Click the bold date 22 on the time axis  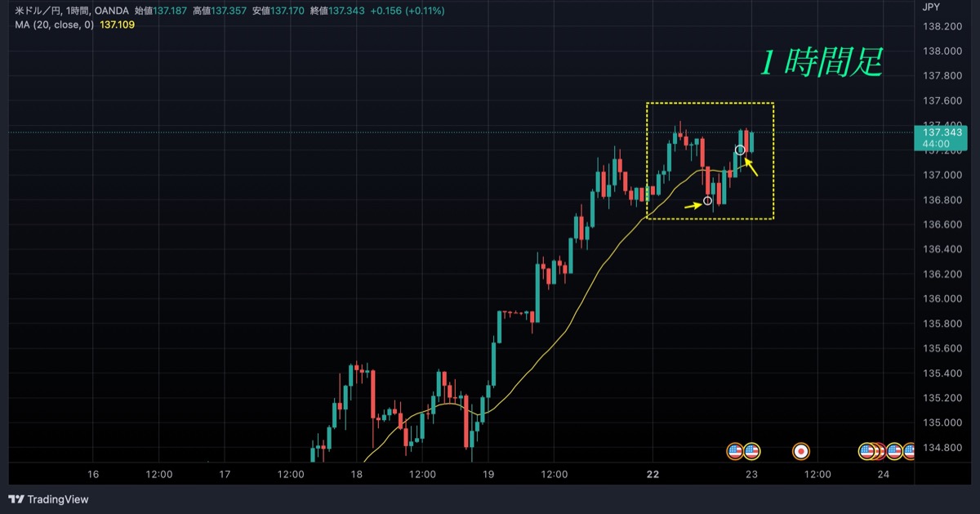coord(653,474)
